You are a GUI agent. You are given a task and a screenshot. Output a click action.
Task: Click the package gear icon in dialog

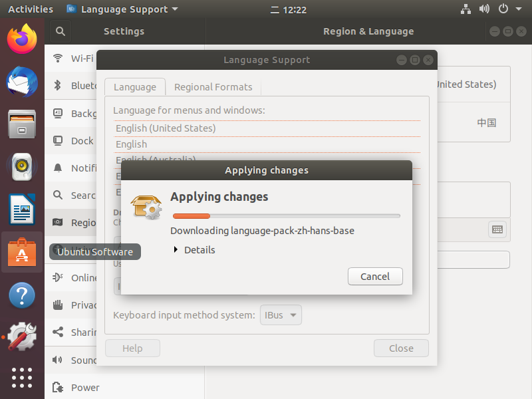pos(146,207)
